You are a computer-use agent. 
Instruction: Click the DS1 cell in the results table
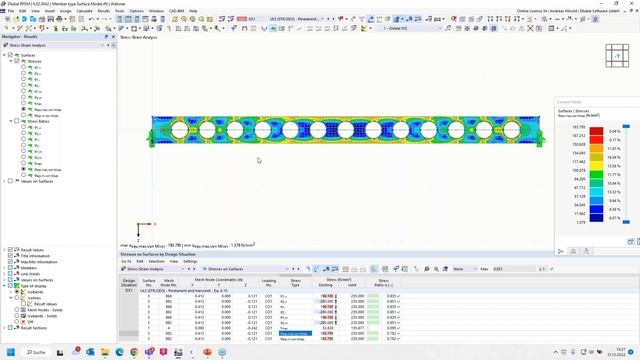[129, 290]
